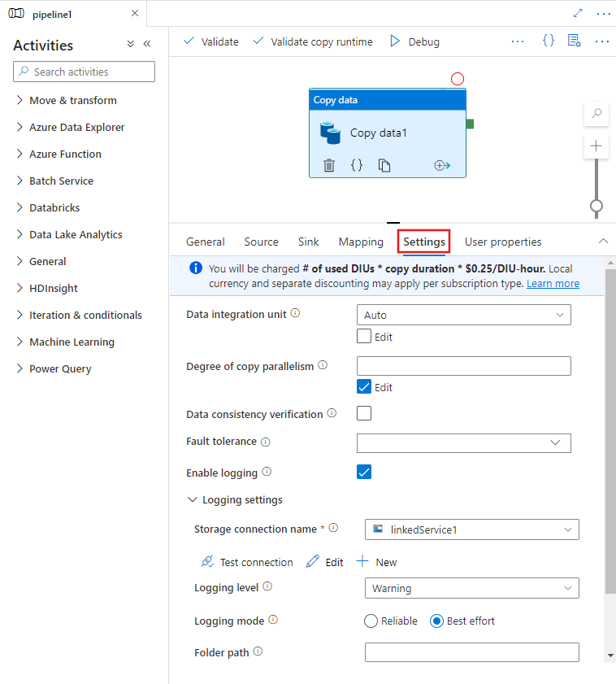The width and height of the screenshot is (616, 684).
Task: Switch to the Source tab
Action: click(x=261, y=242)
